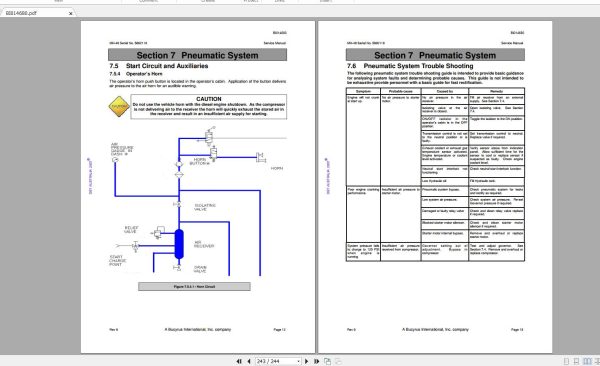Go to the first page
600x366 pixels.
pos(239,361)
